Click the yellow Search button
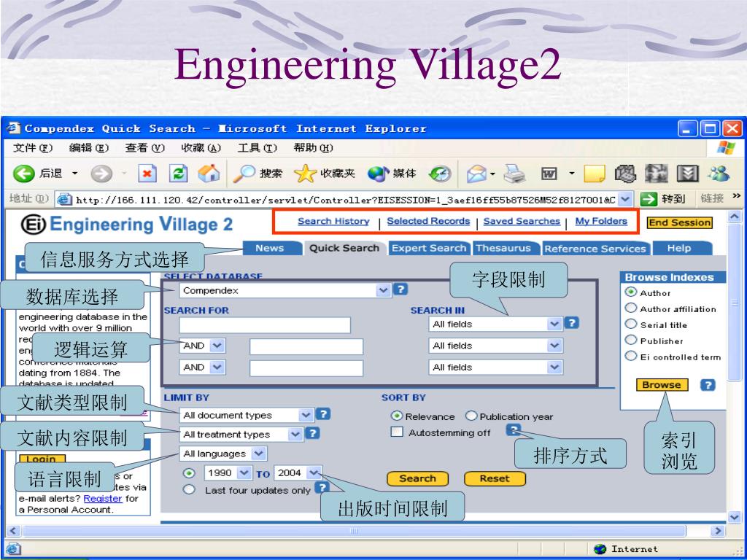The height and width of the screenshot is (560, 747). click(417, 478)
